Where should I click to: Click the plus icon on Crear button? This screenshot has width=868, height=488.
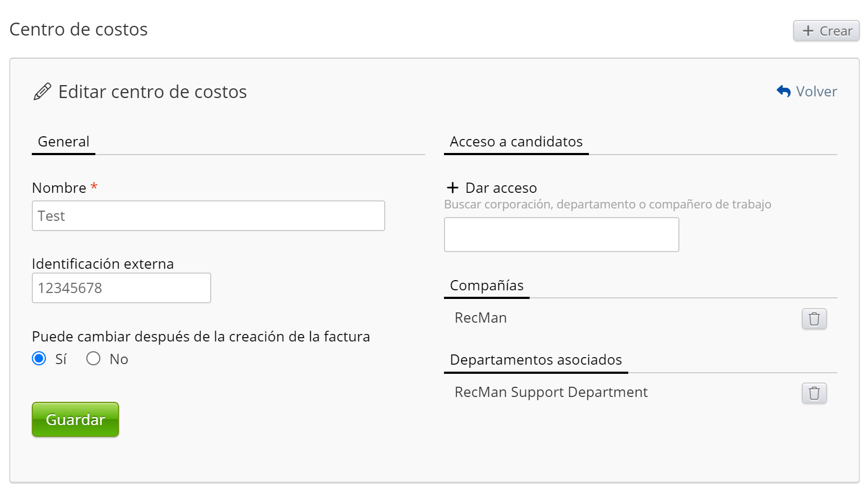[808, 31]
